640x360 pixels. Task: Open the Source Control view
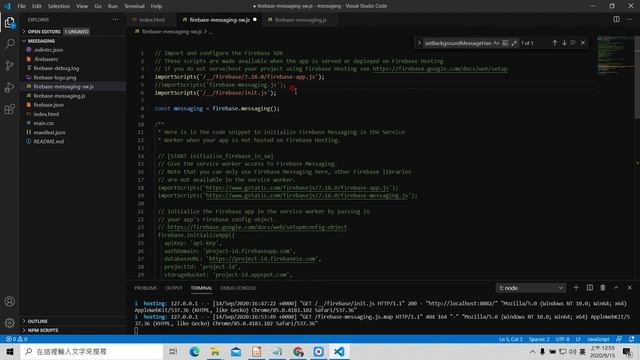click(9, 65)
